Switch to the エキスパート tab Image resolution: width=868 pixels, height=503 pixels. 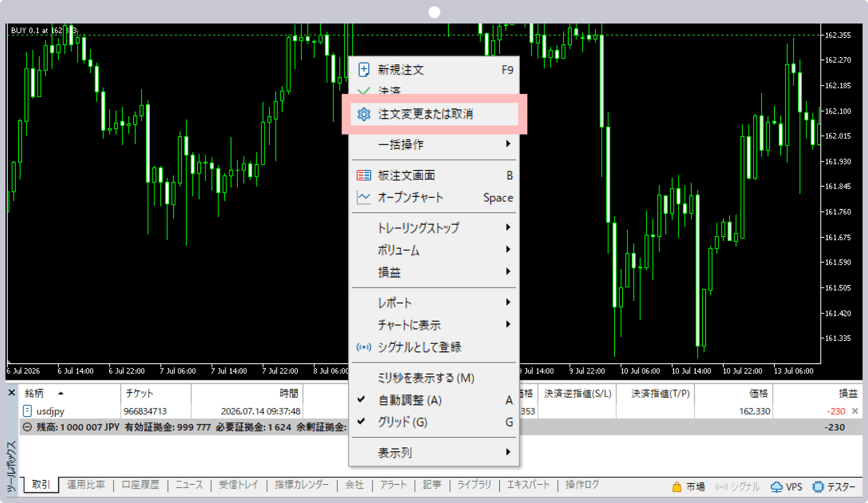(528, 484)
